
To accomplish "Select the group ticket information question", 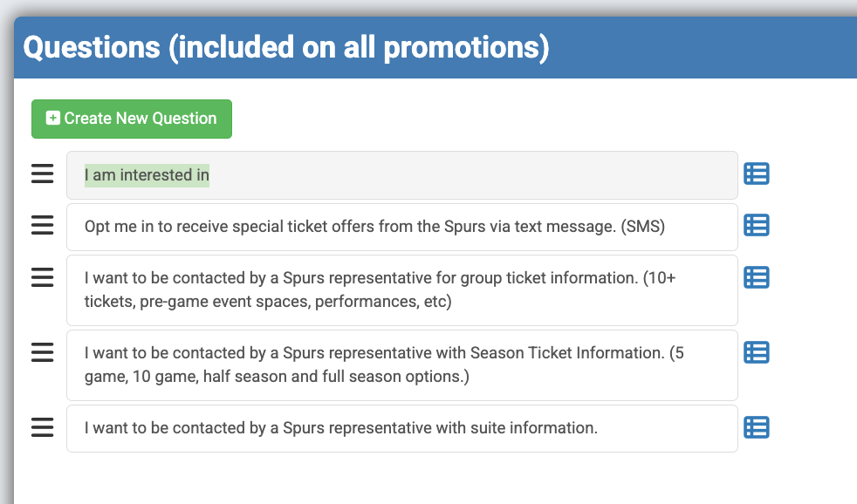I will pyautogui.click(x=401, y=290).
